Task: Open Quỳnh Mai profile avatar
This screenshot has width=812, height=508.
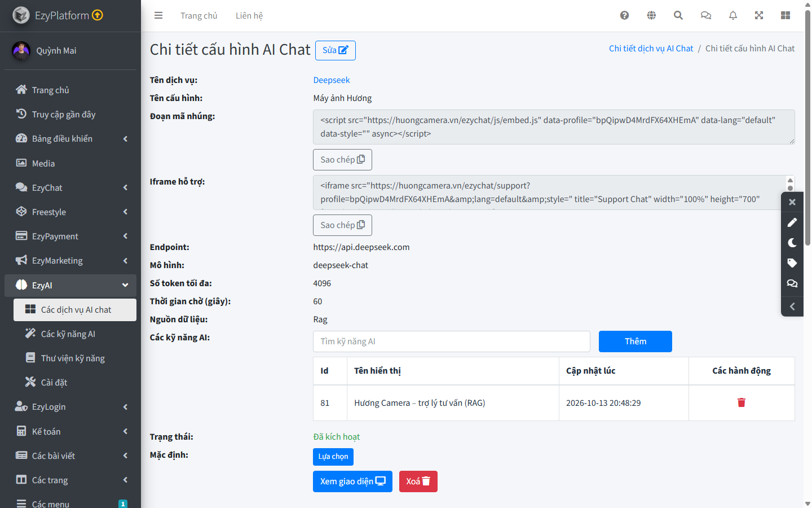Action: click(x=21, y=51)
